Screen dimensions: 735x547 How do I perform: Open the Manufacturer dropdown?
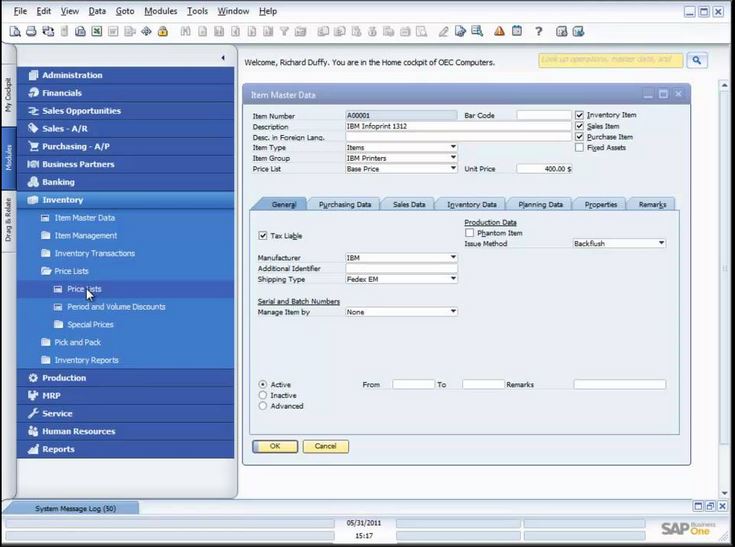[453, 257]
